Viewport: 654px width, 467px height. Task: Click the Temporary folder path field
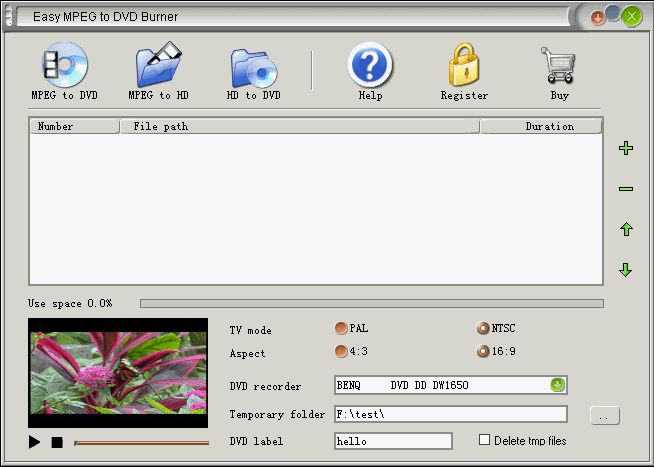[x=451, y=414]
